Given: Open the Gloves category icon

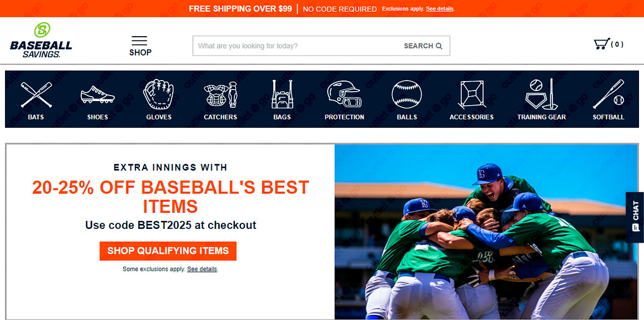Looking at the screenshot, I should [x=159, y=94].
